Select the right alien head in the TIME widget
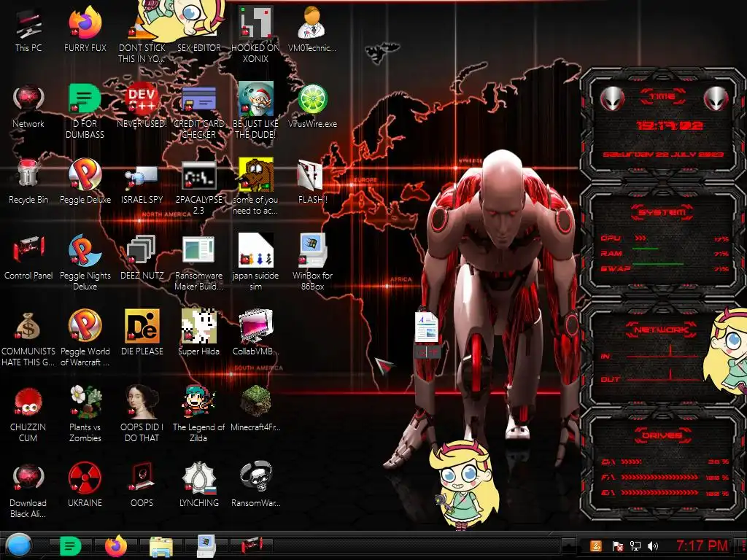This screenshot has height=560, width=747. pyautogui.click(x=716, y=98)
